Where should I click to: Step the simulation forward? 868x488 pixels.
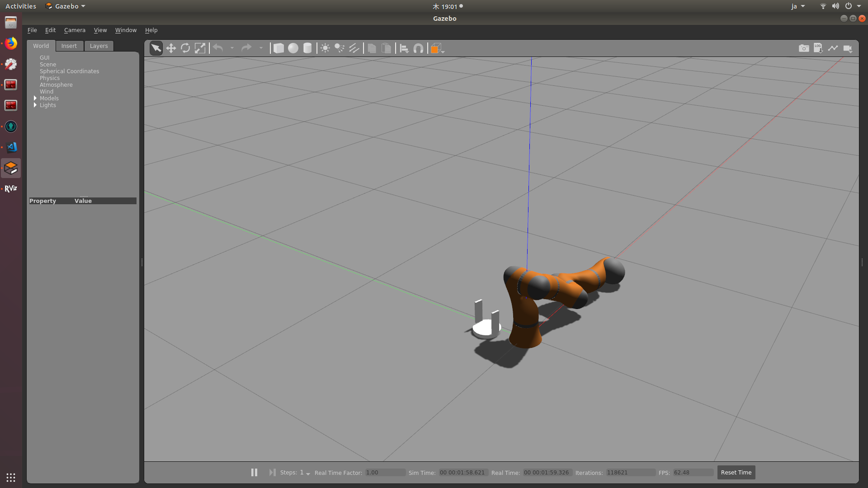coord(272,472)
